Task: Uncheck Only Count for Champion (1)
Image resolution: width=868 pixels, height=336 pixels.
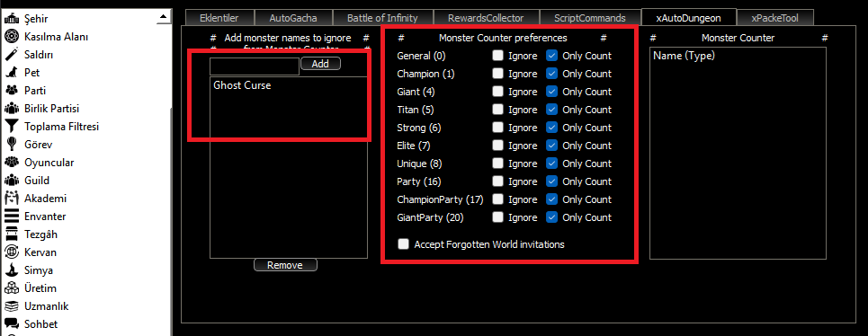Action: [x=552, y=74]
